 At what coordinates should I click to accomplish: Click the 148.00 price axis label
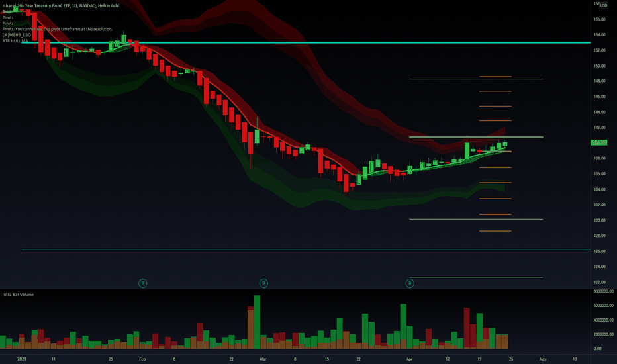(x=600, y=81)
